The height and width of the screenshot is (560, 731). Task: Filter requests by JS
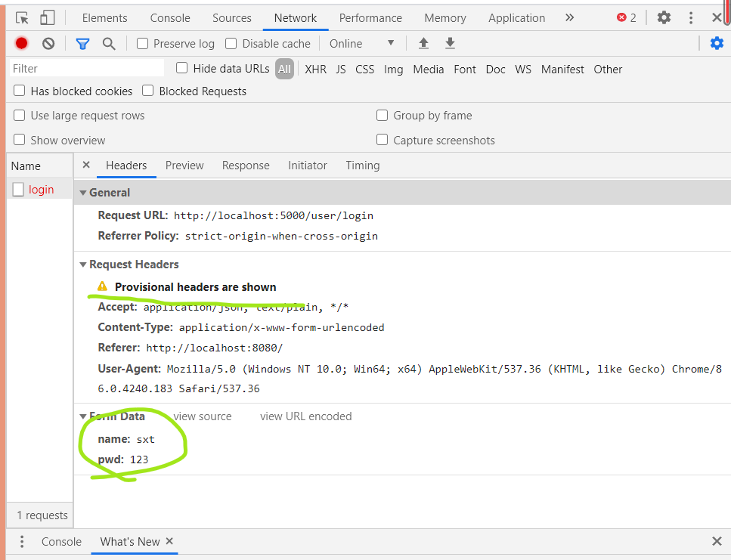(x=341, y=69)
